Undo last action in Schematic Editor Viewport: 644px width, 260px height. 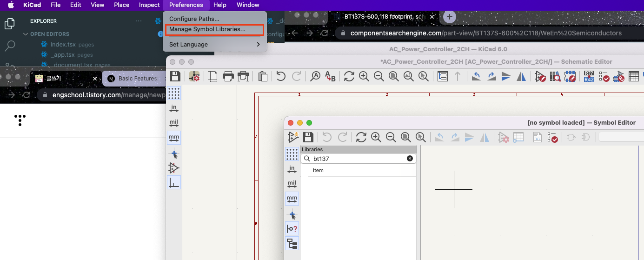point(281,76)
